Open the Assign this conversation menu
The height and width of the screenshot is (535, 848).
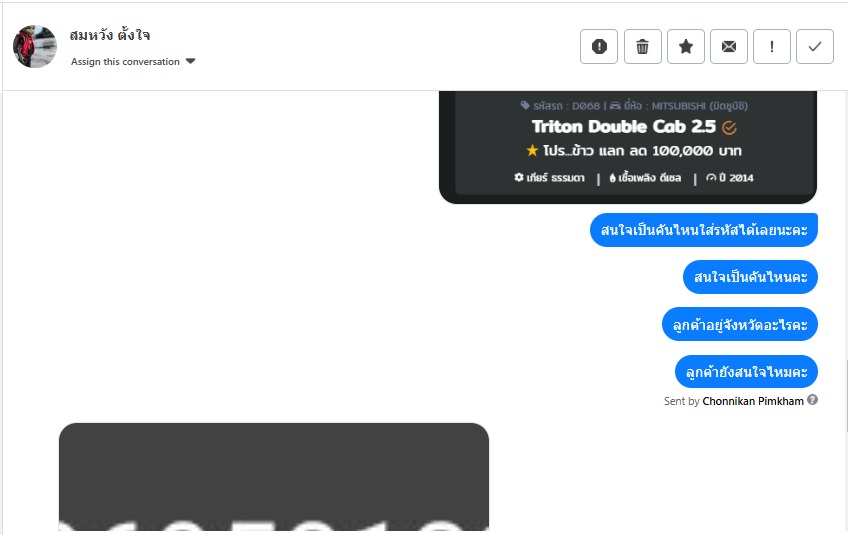(x=133, y=62)
